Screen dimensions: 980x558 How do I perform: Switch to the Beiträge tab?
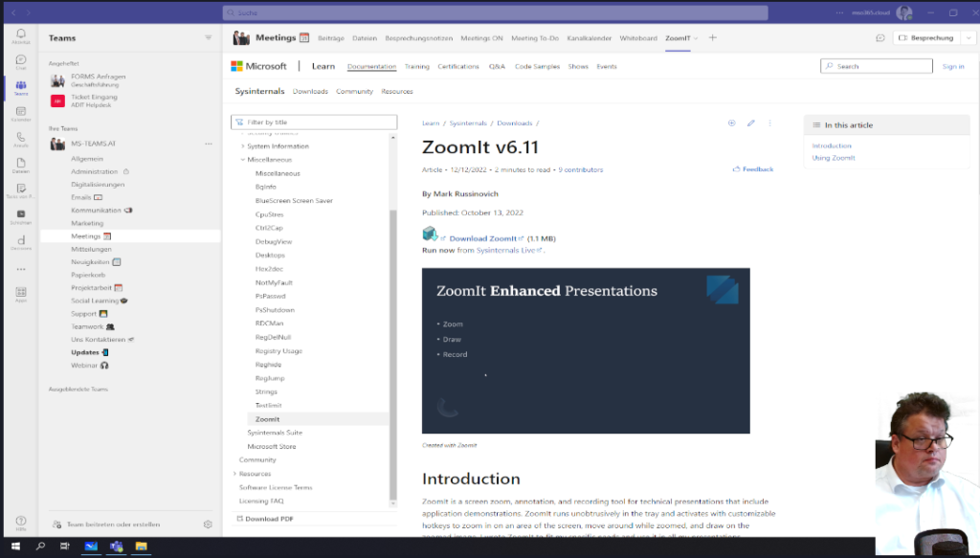click(330, 38)
